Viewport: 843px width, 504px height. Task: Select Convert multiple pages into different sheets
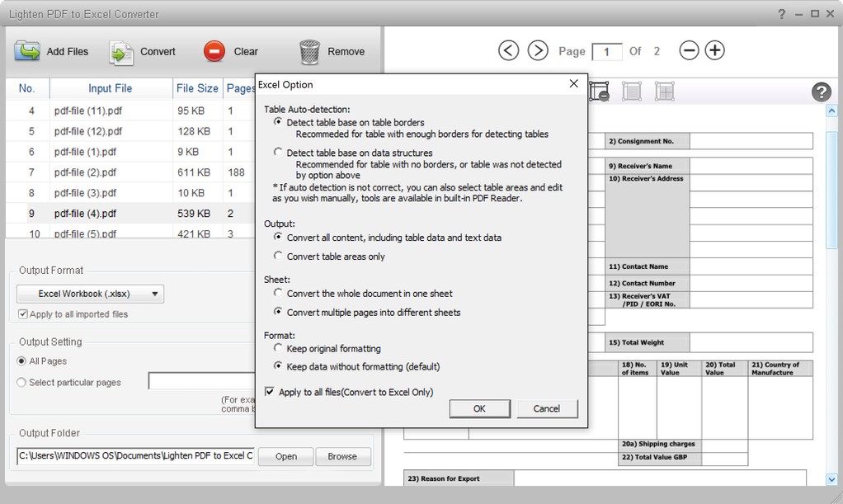tap(278, 312)
